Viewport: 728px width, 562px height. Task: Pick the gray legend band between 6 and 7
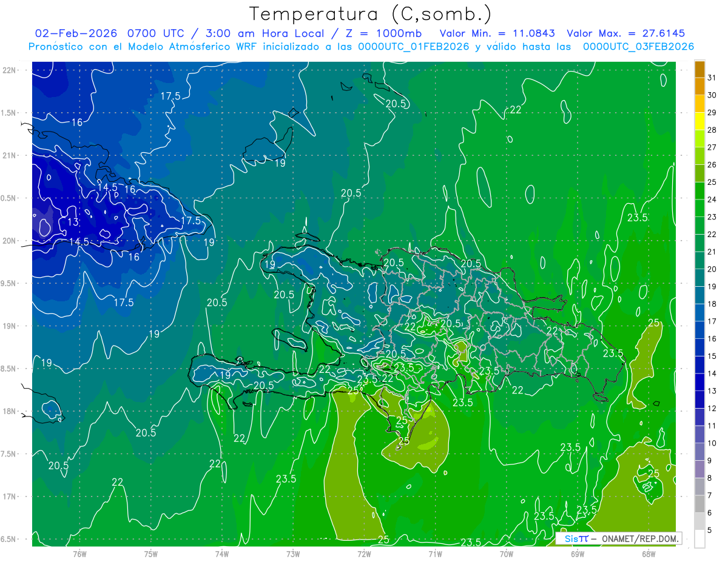point(699,504)
